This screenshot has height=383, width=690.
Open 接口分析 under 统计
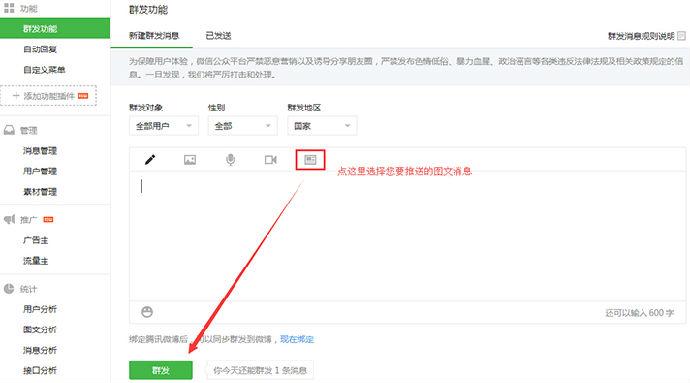pyautogui.click(x=40, y=370)
